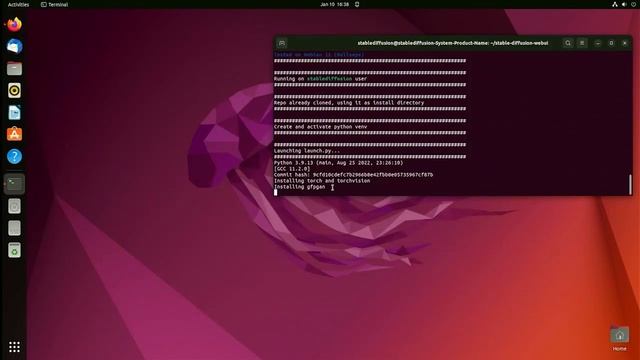The height and width of the screenshot is (360, 640).
Task: Click 'Create and activate python venv' text
Action: 320,127
